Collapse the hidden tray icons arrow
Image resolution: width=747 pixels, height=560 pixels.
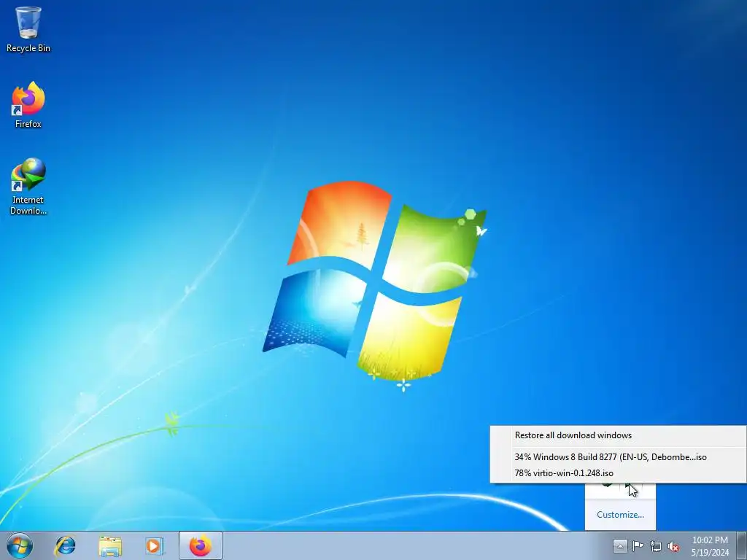pyautogui.click(x=620, y=546)
